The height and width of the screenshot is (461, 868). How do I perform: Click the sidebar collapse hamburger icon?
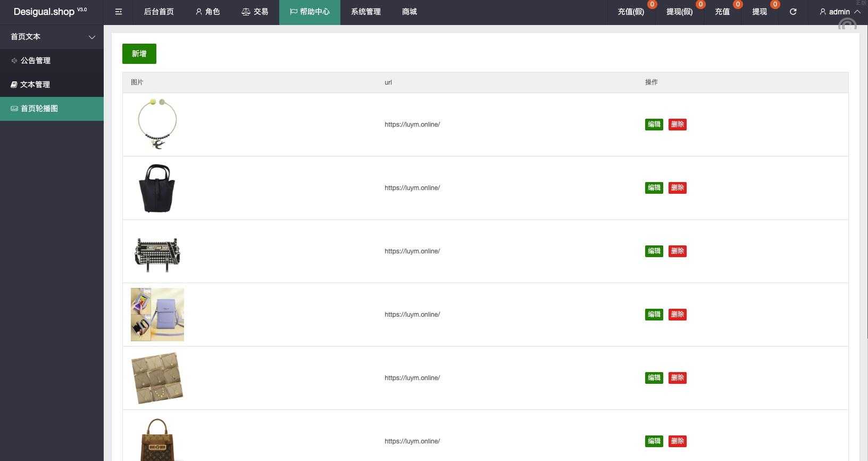pos(119,12)
